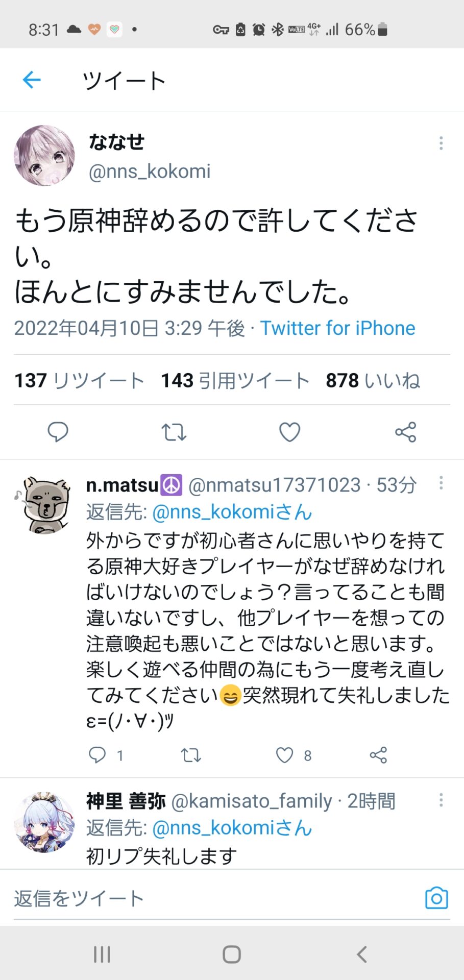The image size is (464, 980).
Task: View the 143 引用ツイート list
Action: (235, 381)
